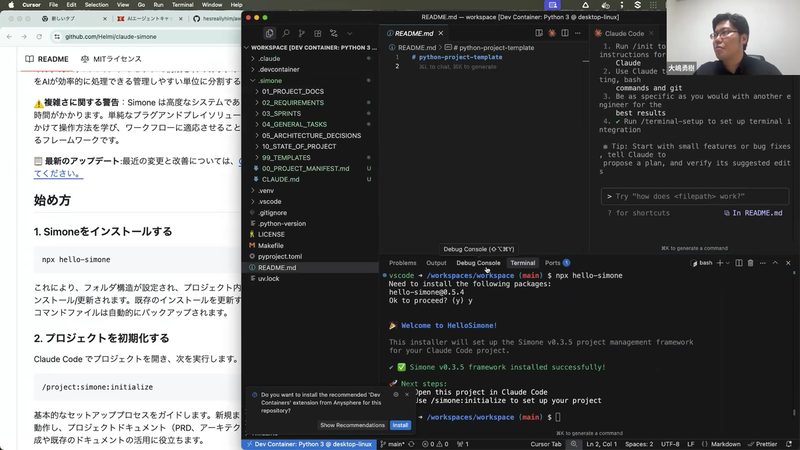Click Show Recommendations button
Viewport: 800px width, 450px height.
(352, 425)
